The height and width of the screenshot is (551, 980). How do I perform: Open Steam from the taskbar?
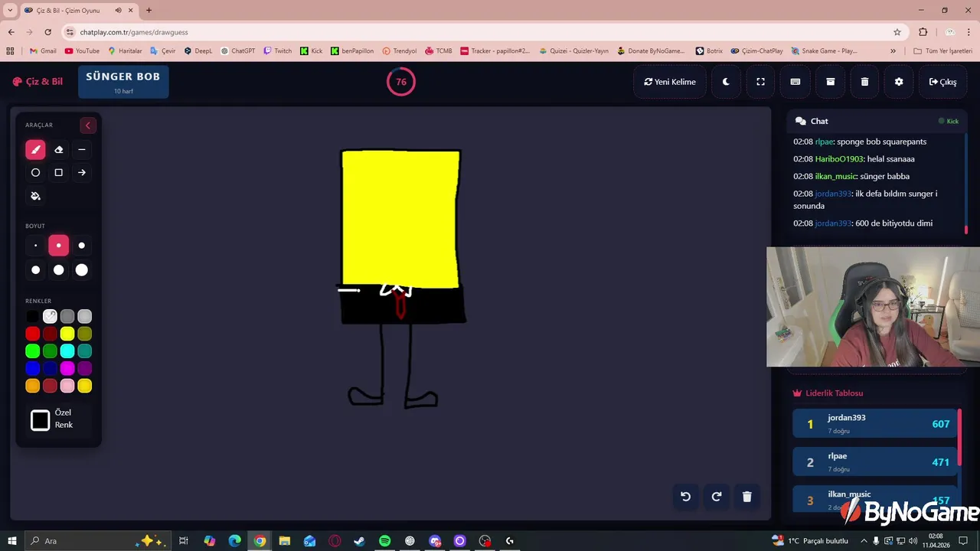tap(359, 541)
